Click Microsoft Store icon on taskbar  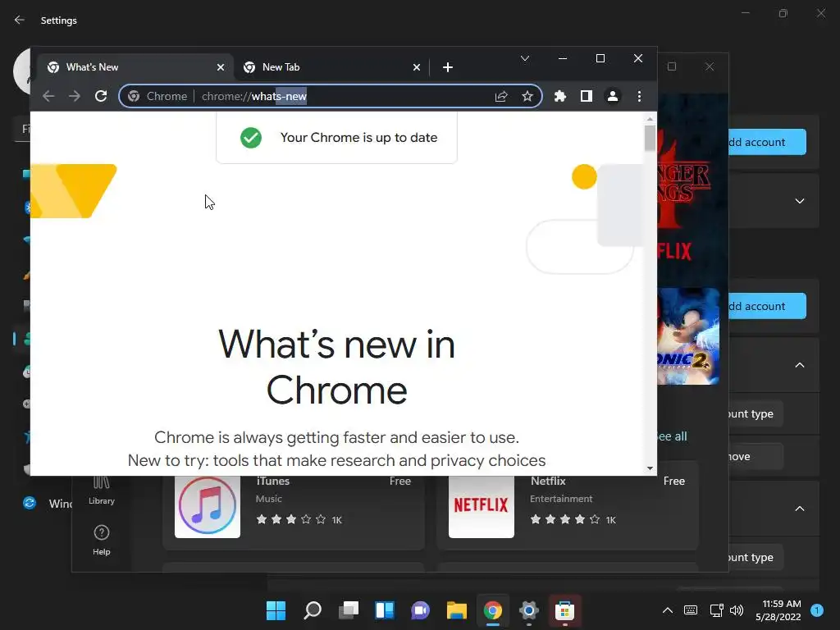point(564,610)
